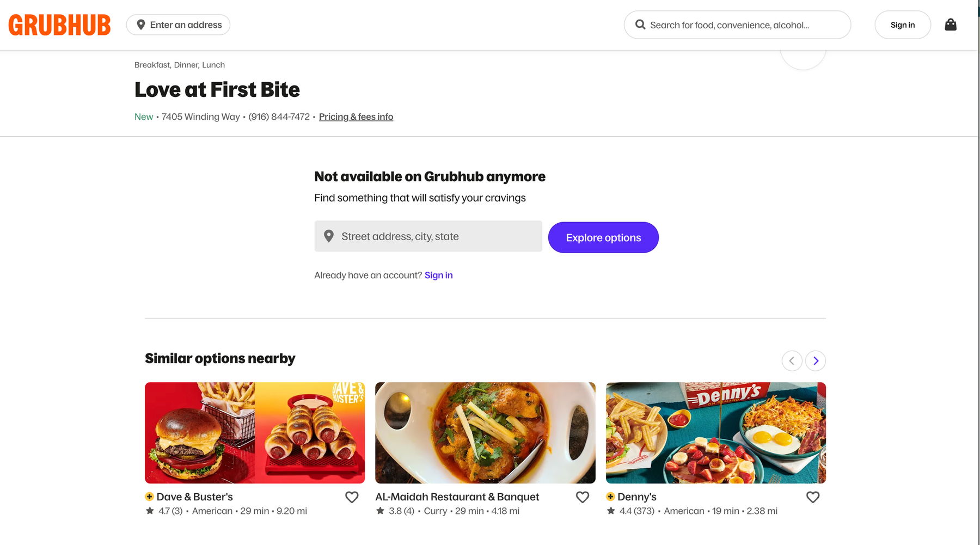Toggle the Denny's favorite heart
The height and width of the screenshot is (545, 980).
813,497
